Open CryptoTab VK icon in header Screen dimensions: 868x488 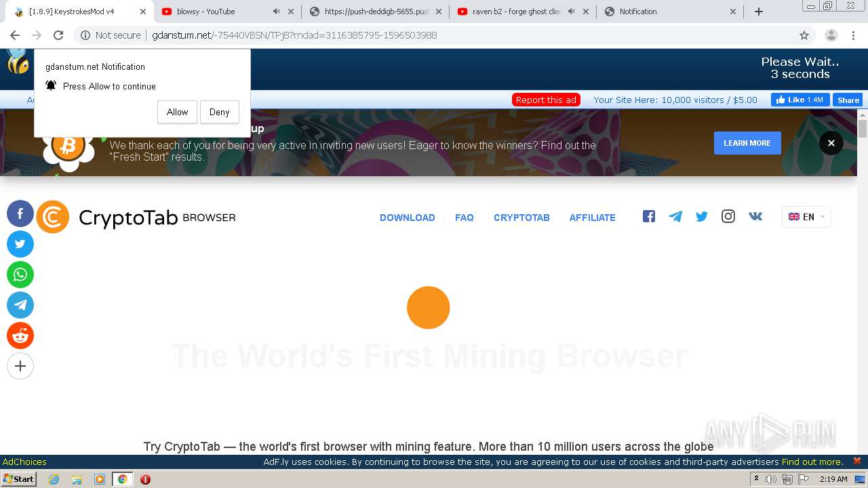pos(755,216)
